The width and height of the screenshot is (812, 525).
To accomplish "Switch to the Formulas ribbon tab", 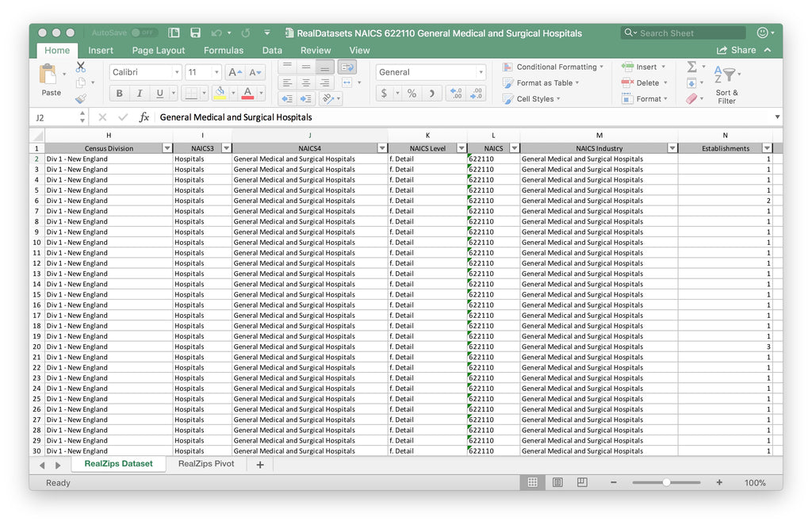I will [x=224, y=50].
